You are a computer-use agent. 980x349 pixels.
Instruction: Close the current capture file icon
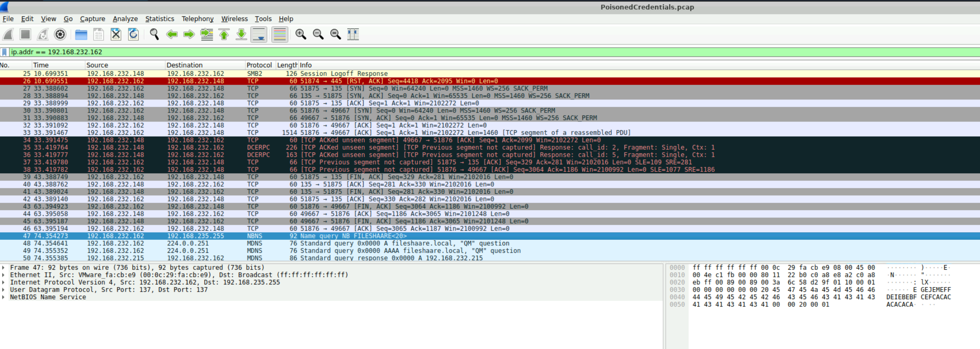pos(116,34)
